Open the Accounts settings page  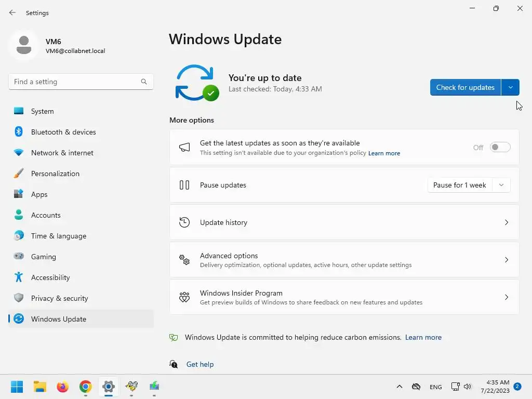pos(81,215)
